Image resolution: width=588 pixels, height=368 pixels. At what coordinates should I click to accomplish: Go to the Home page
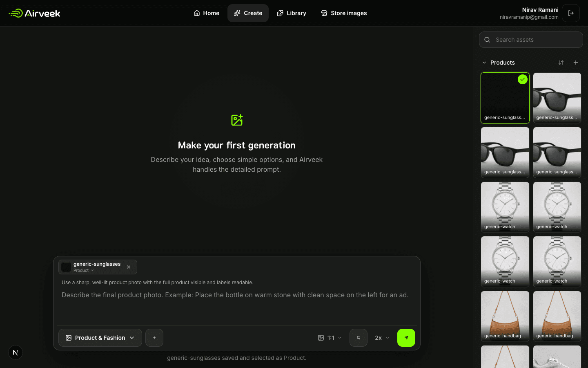(206, 13)
